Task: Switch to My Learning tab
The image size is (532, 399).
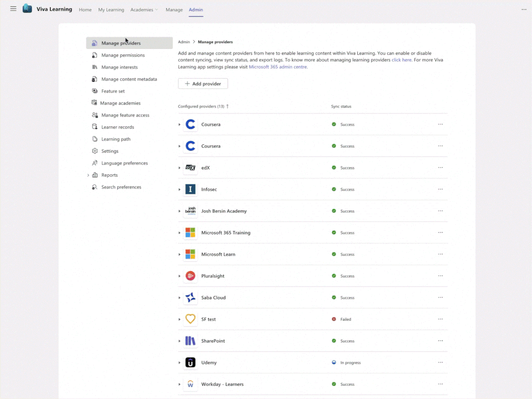Action: [111, 10]
